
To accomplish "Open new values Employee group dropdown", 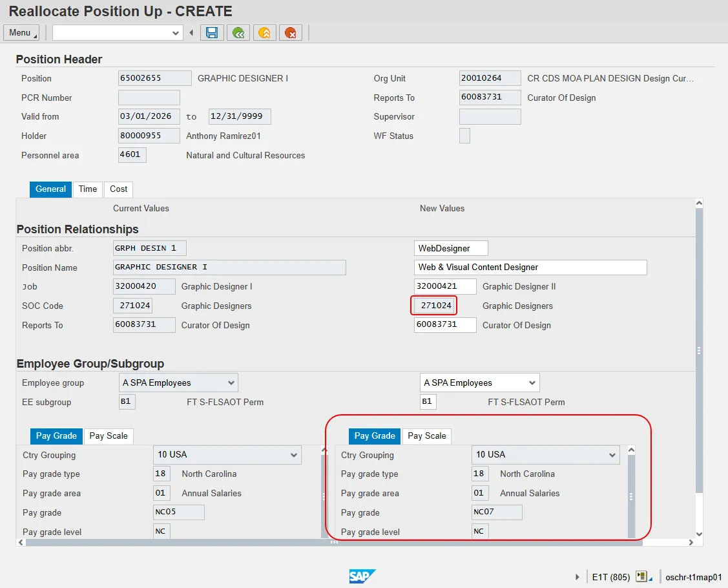I will click(x=532, y=383).
